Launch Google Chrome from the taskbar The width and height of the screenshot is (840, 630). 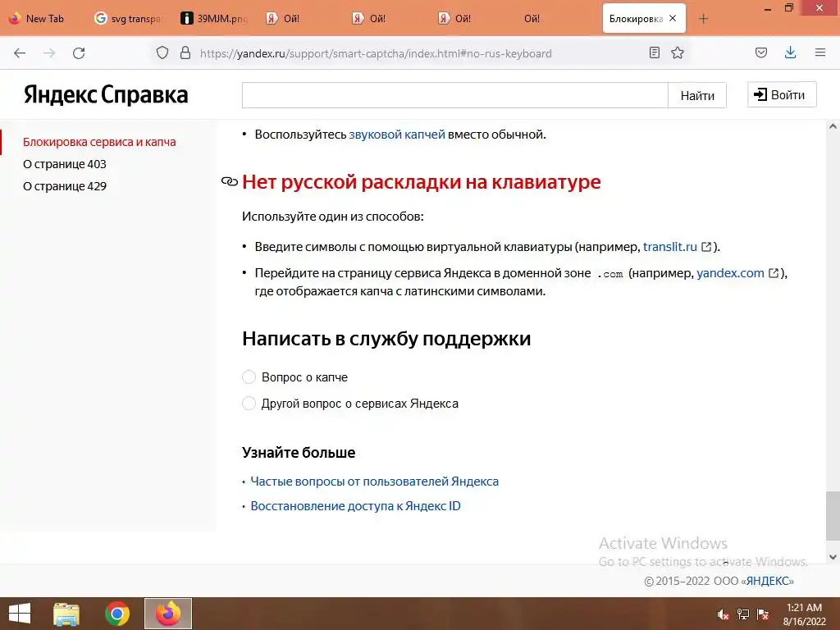tap(117, 614)
